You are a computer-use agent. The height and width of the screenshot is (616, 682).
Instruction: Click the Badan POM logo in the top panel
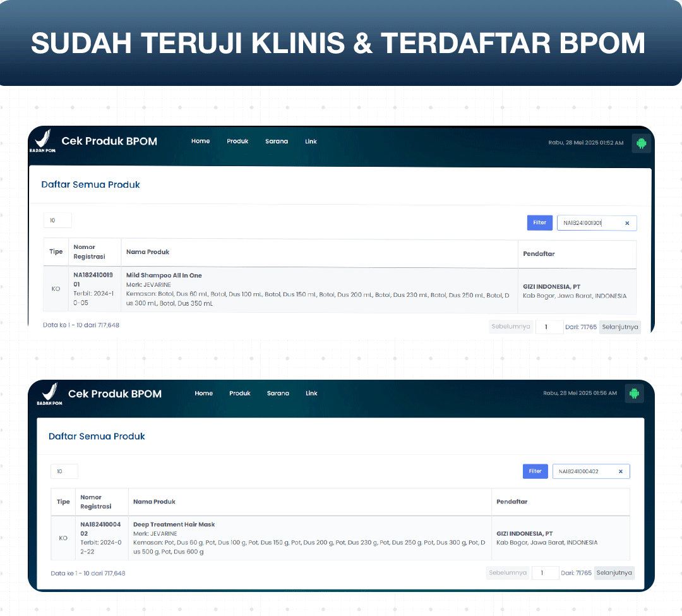click(x=43, y=141)
